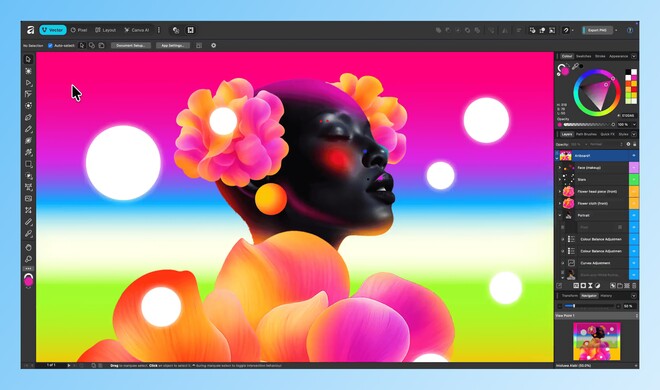Select the Move tool in the left toolbar
Screen dimensions: 660x390
(x=29, y=59)
